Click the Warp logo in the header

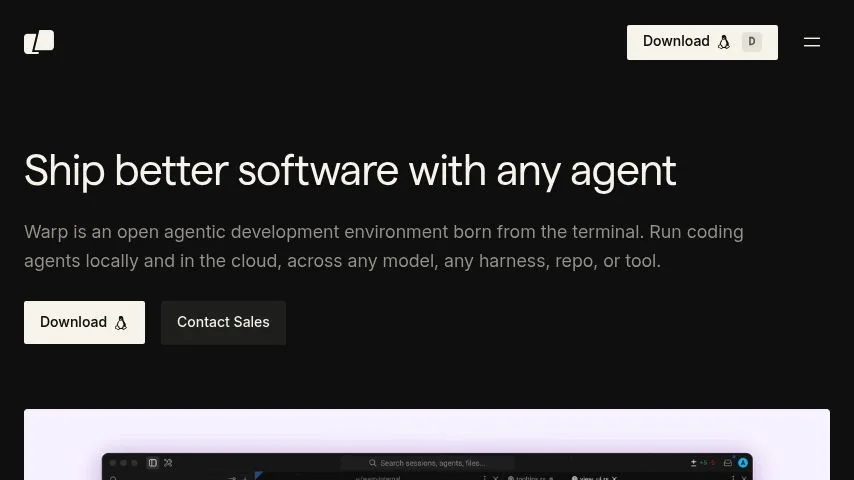pos(39,42)
